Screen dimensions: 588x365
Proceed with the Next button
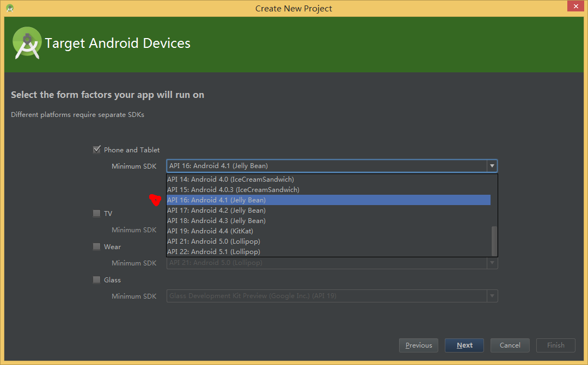(x=464, y=345)
